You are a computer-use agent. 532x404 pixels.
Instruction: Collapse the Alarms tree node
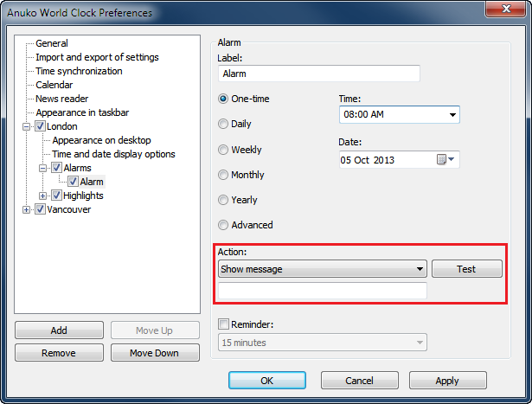(43, 168)
